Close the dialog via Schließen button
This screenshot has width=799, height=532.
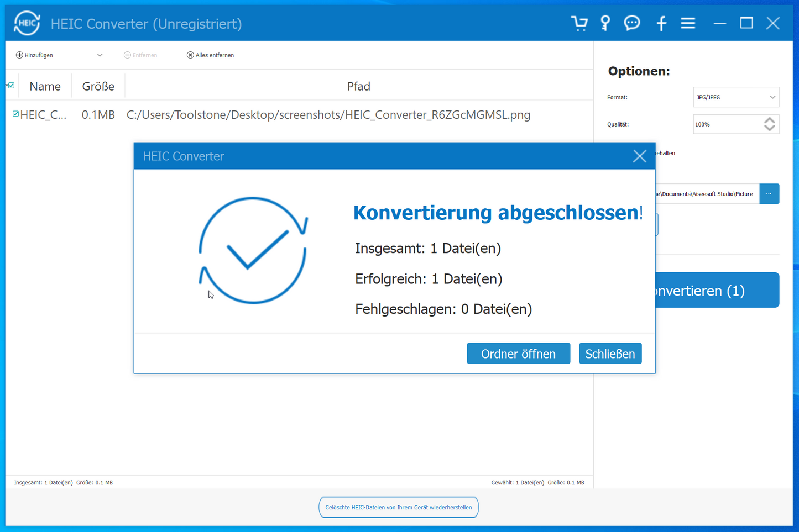610,353
